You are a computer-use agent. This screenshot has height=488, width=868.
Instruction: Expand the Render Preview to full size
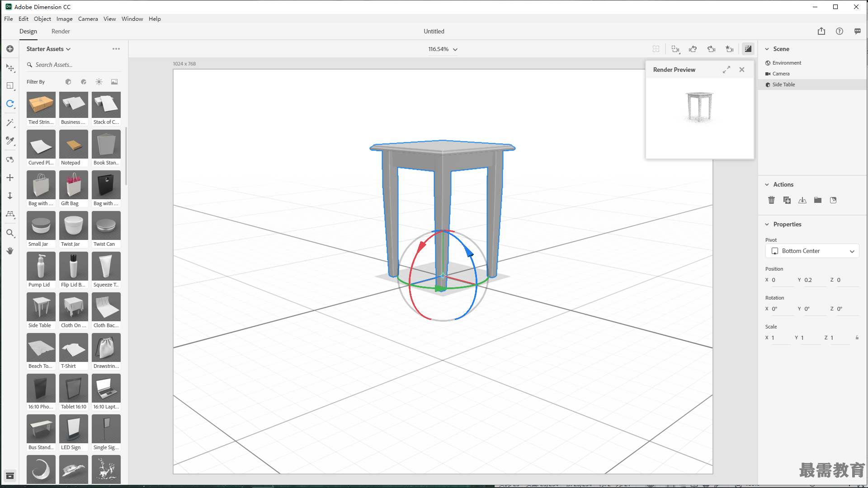pos(726,70)
